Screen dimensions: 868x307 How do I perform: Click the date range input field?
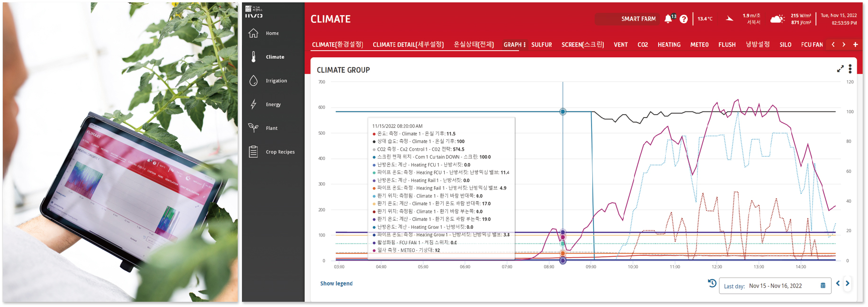775,286
